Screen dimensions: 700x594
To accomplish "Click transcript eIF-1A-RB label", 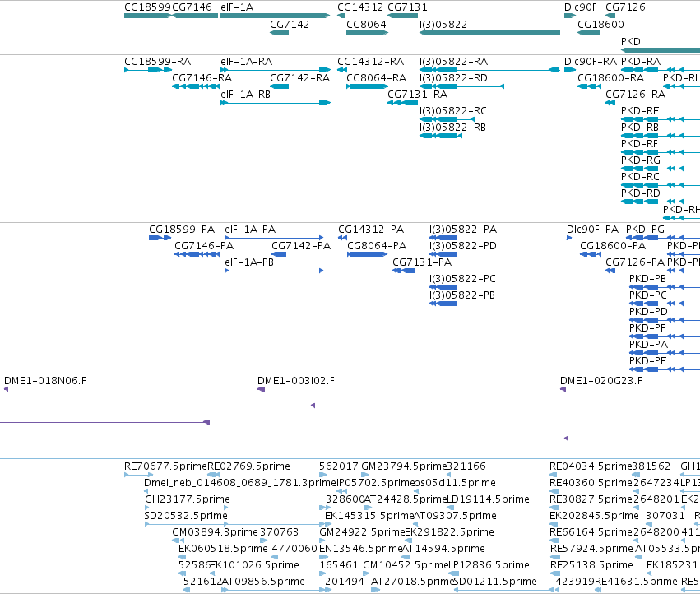I will tap(245, 95).
